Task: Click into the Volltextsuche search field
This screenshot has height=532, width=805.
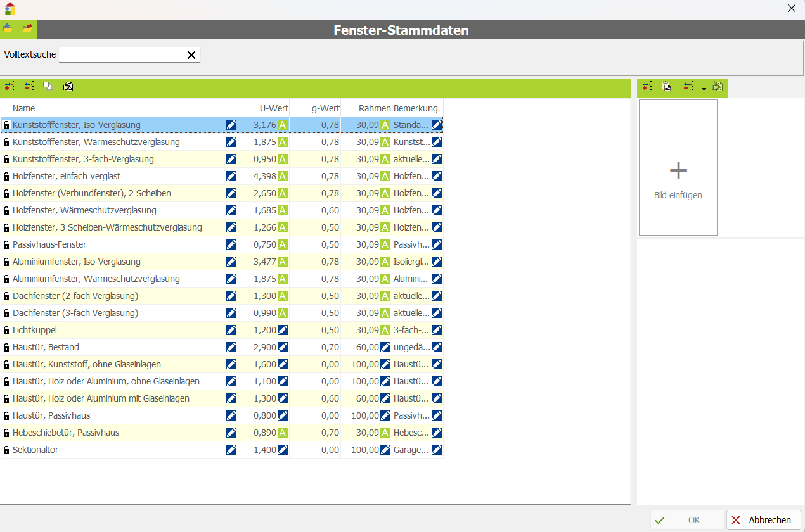Action: (120, 55)
